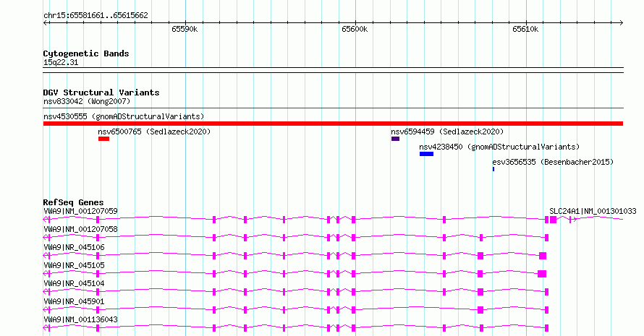The height and width of the screenshot is (336, 644).
Task: Select SLC24A1|NM_001301033 gene label
Action: 593,211
